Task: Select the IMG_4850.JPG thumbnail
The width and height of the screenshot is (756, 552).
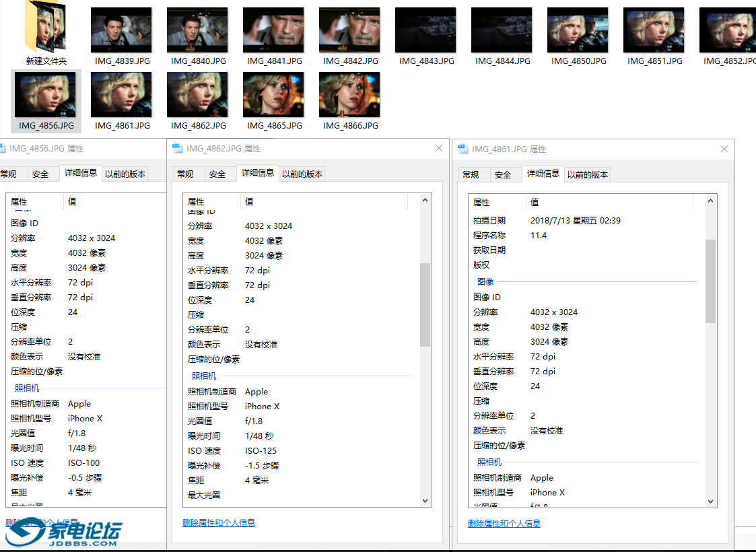Action: (x=578, y=29)
